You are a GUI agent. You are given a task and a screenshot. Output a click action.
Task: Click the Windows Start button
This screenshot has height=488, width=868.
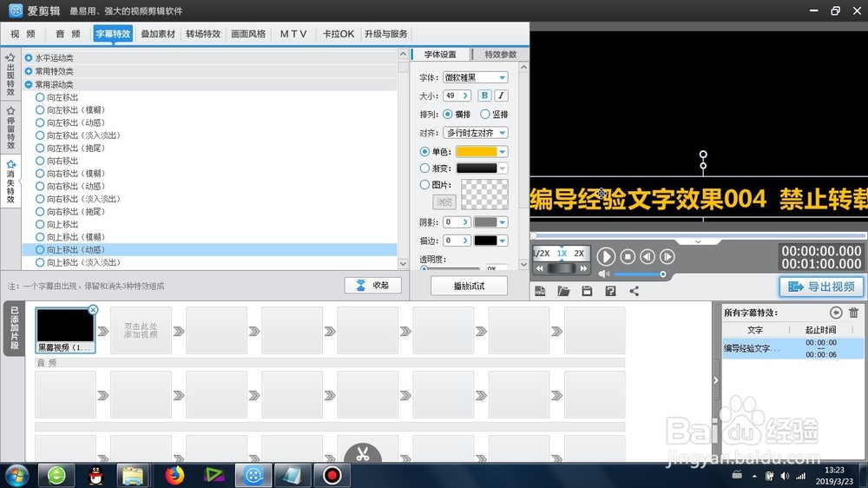click(16, 475)
